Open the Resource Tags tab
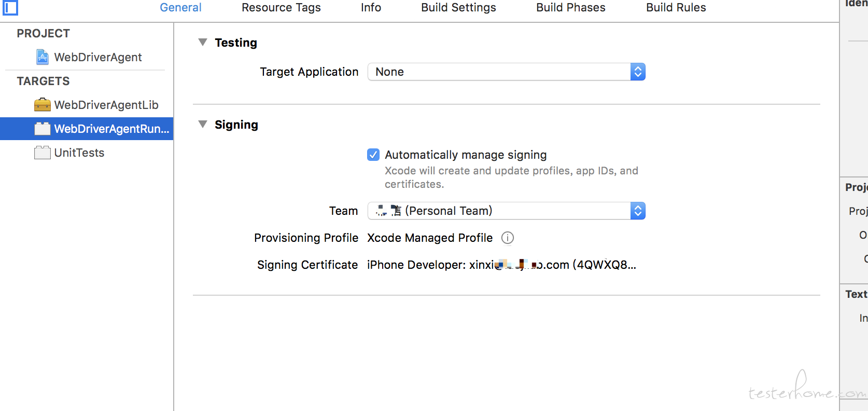Viewport: 868px width, 411px height. pos(281,7)
